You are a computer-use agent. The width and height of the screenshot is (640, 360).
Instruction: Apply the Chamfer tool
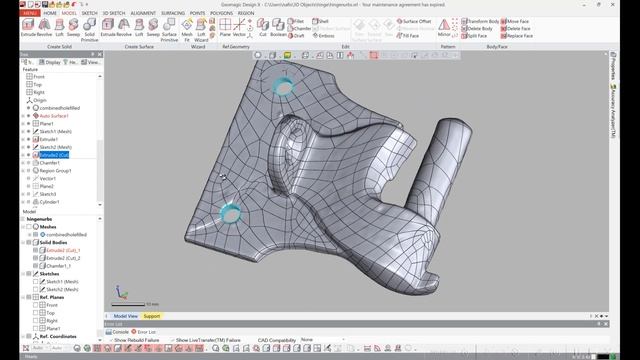[x=299, y=29]
